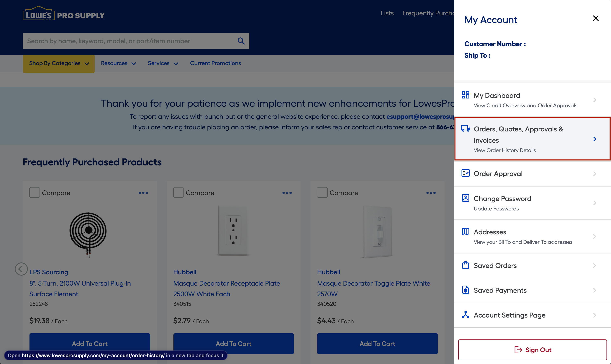Image resolution: width=611 pixels, height=364 pixels.
Task: Open Saved Orders menu item
Action: click(533, 266)
